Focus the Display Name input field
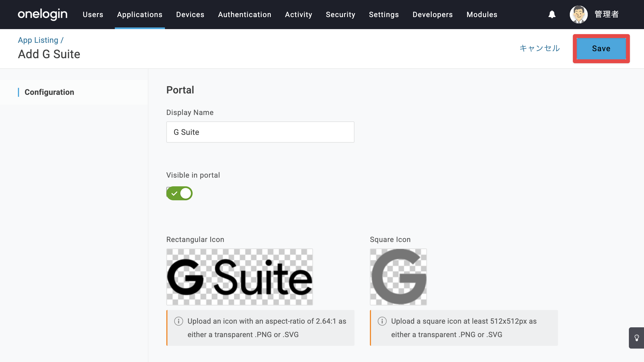The image size is (644, 362). pyautogui.click(x=260, y=132)
